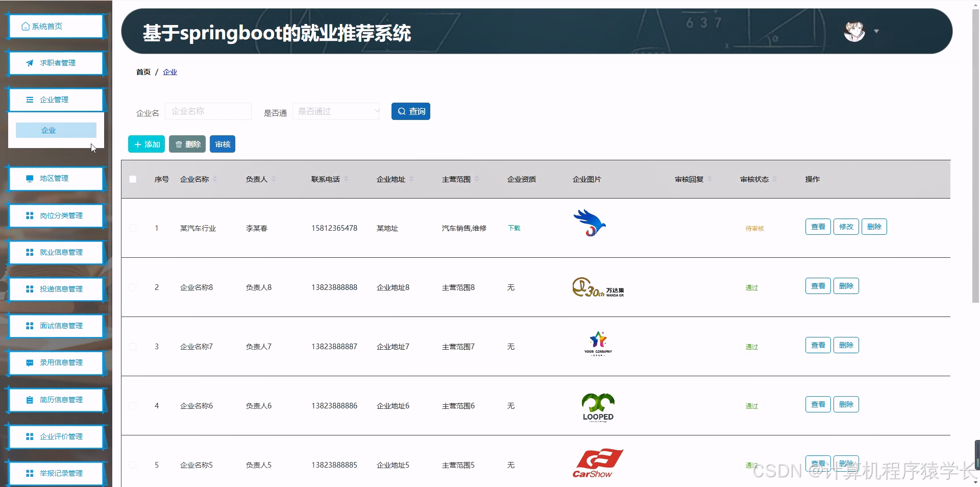980x487 pixels.
Task: Click the grid icon of 就业信息管理
Action: [x=30, y=252]
